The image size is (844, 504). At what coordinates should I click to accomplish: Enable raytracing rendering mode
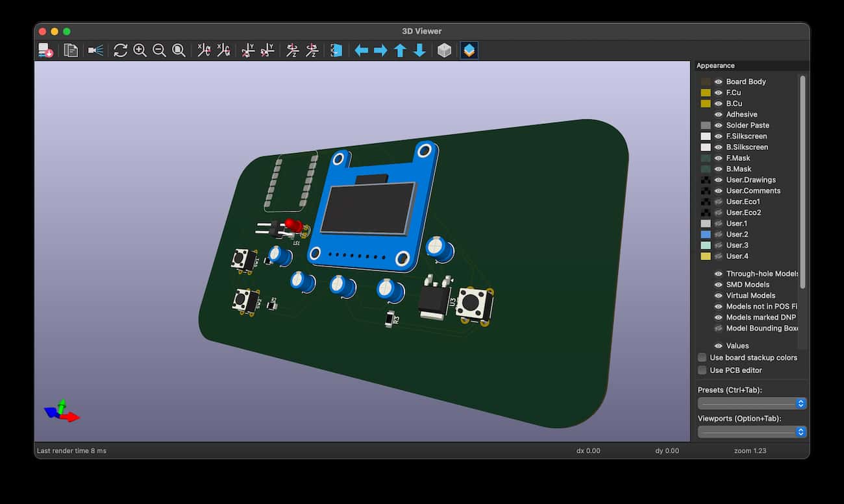(95, 51)
